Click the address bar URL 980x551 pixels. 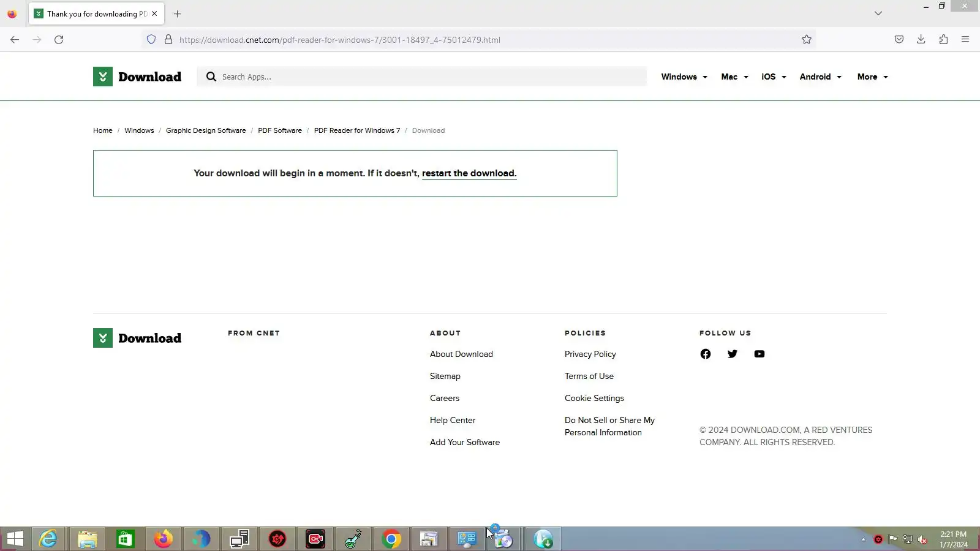(x=340, y=40)
